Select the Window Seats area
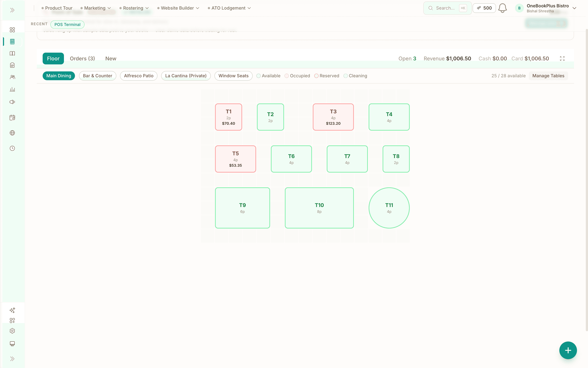This screenshot has height=368, width=588. (233, 76)
